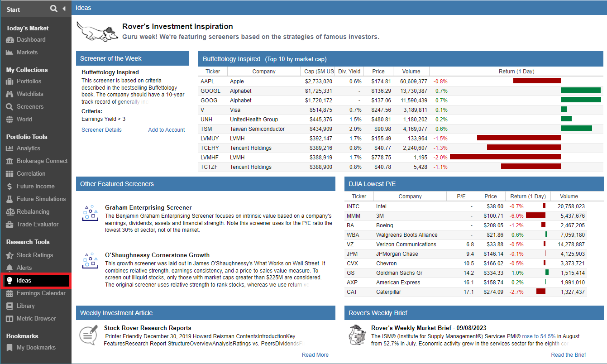The image size is (607, 364).
Task: Click the Future Simulations flask icon
Action: point(10,199)
